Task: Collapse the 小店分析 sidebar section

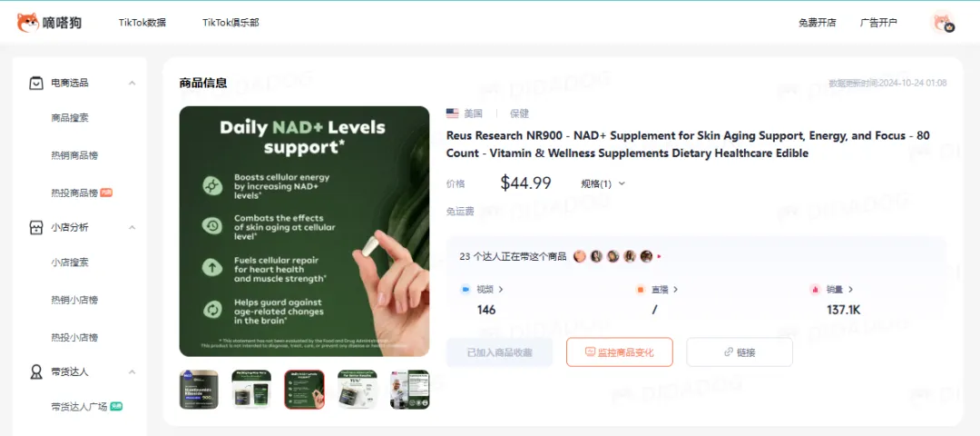Action: coord(132,227)
